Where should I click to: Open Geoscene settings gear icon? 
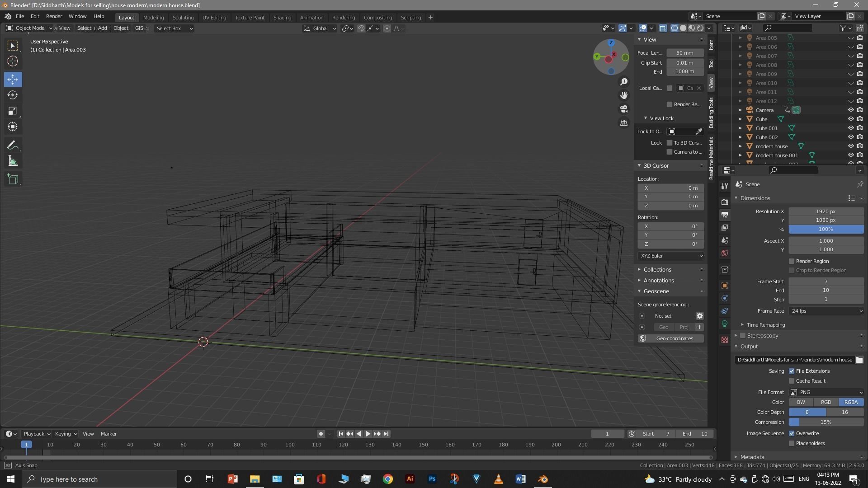click(699, 316)
